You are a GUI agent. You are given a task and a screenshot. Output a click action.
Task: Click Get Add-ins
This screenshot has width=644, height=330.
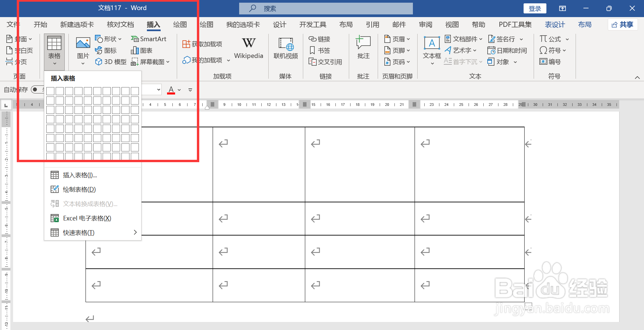202,44
